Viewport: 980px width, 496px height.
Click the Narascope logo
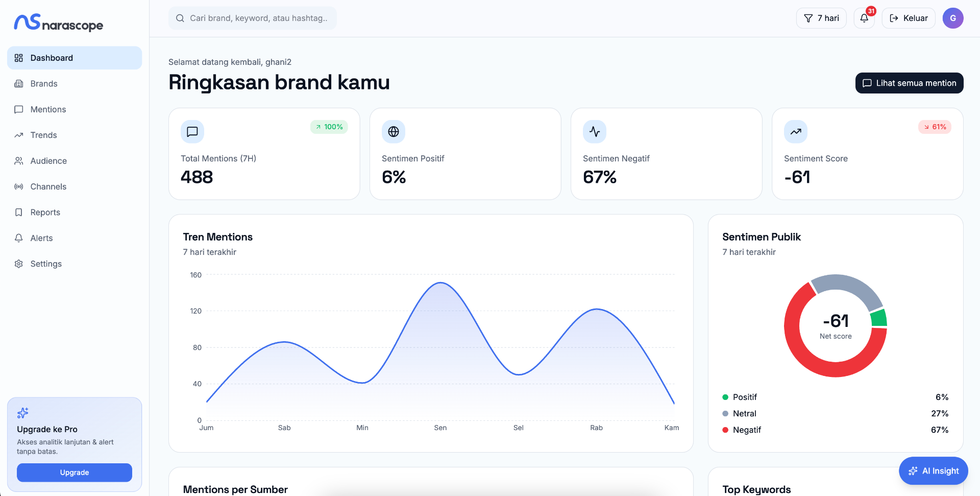pyautogui.click(x=58, y=22)
